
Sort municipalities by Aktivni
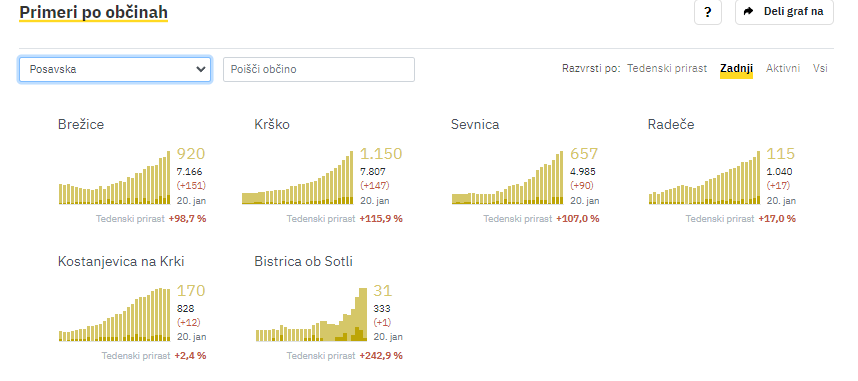click(782, 68)
